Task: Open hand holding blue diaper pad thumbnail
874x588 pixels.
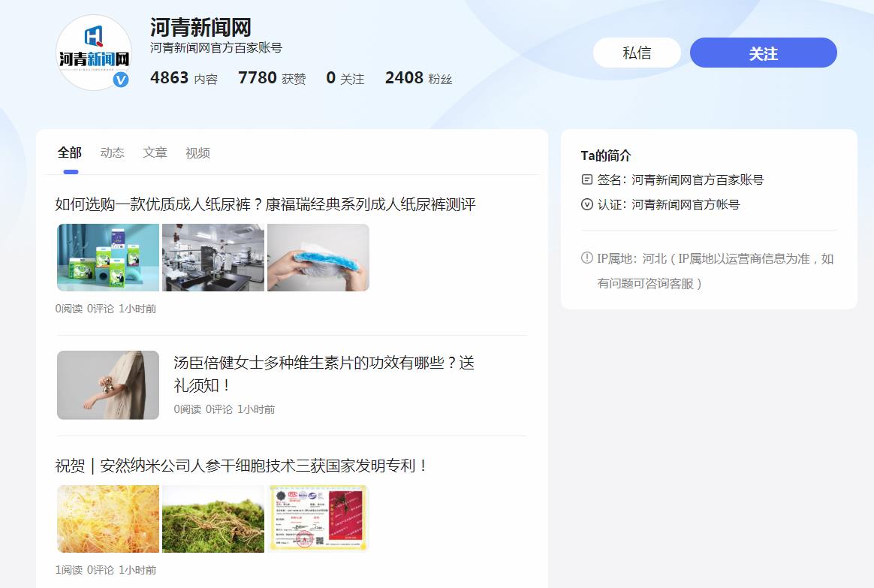Action: (x=318, y=258)
